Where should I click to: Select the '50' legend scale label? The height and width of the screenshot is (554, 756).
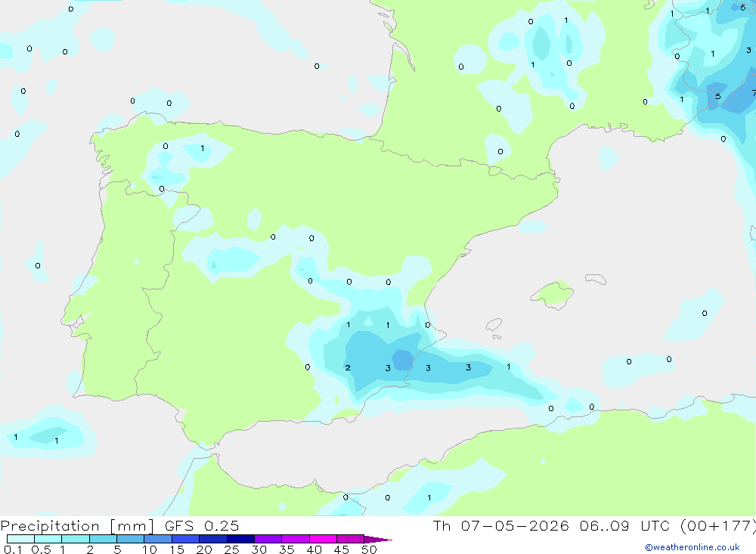pyautogui.click(x=369, y=549)
